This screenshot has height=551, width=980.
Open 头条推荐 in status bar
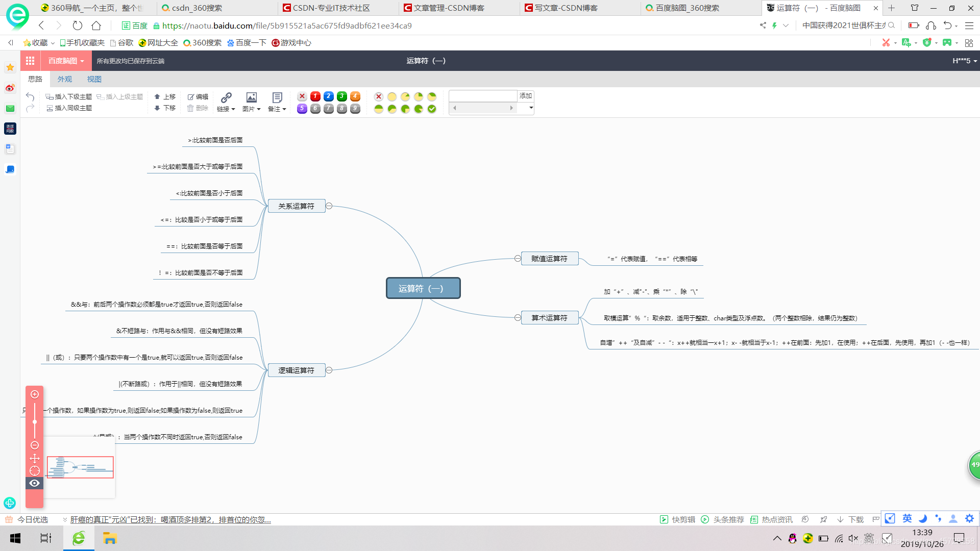(x=723, y=519)
